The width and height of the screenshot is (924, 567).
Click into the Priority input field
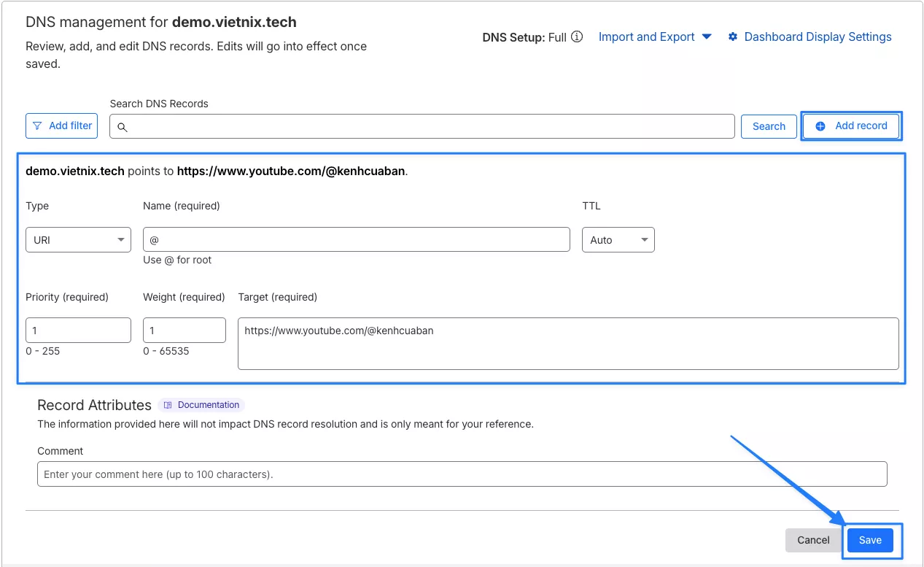coord(78,331)
